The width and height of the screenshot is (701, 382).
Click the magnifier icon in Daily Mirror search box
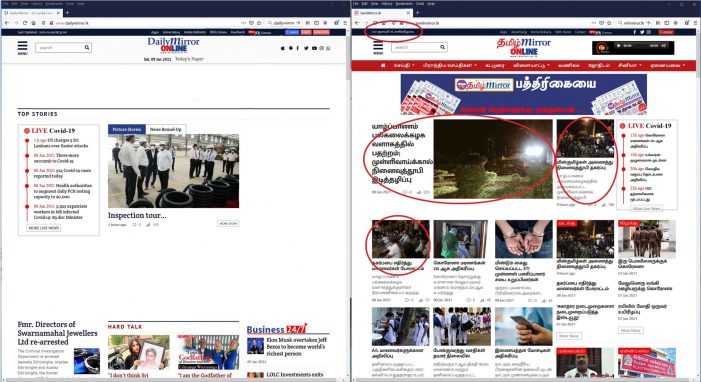click(87, 47)
